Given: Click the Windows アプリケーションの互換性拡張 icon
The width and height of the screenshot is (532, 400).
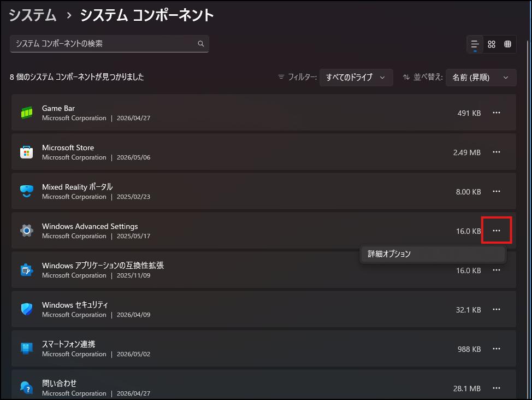Looking at the screenshot, I should click(26, 270).
